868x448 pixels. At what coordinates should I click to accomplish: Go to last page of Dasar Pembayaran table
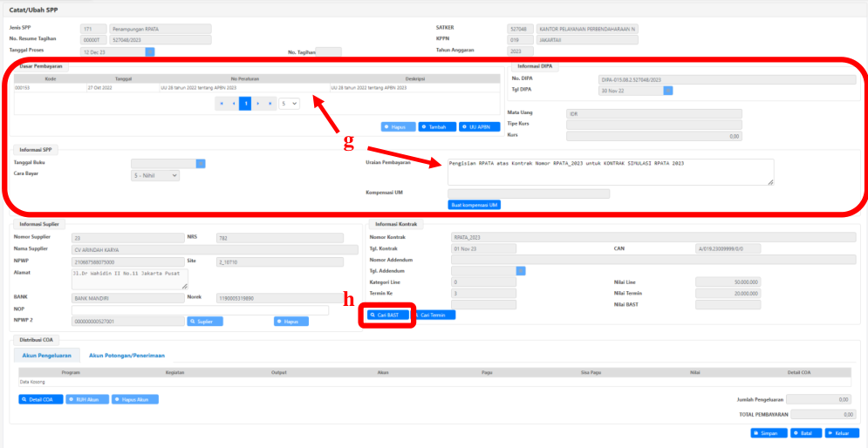pos(270,104)
